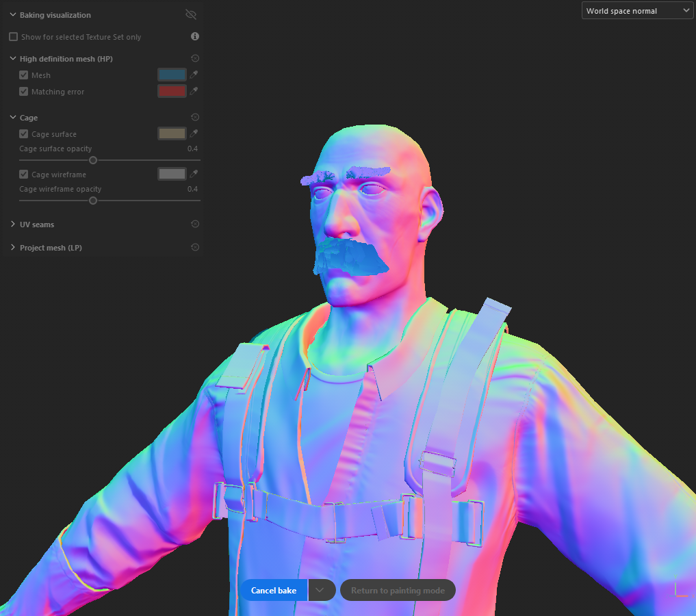Expand the UV seams section
The width and height of the screenshot is (696, 616).
coord(13,224)
